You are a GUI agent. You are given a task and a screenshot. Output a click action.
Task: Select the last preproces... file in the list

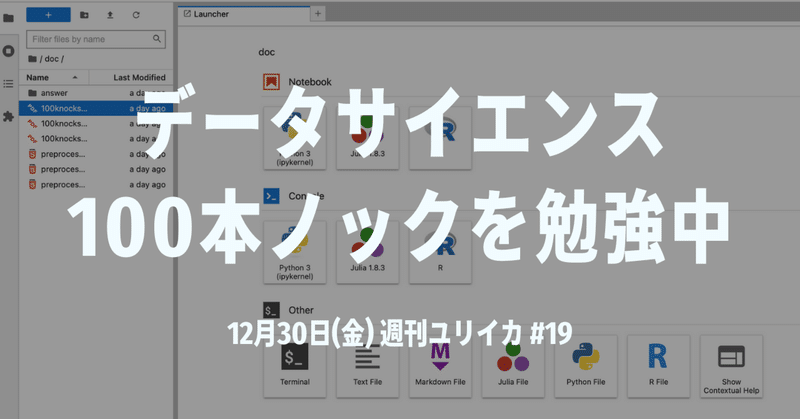pyautogui.click(x=96, y=185)
